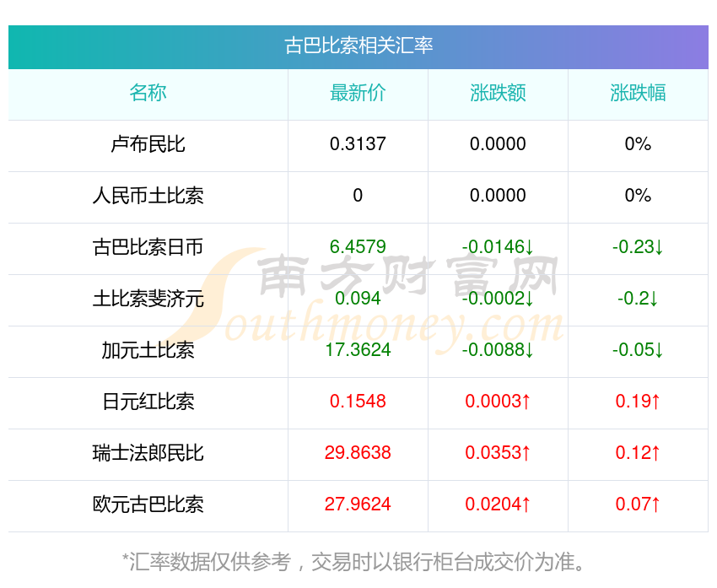Viewport: 717px width, 588px height.
Task: Select the 最新价 column header
Action: pyautogui.click(x=358, y=93)
